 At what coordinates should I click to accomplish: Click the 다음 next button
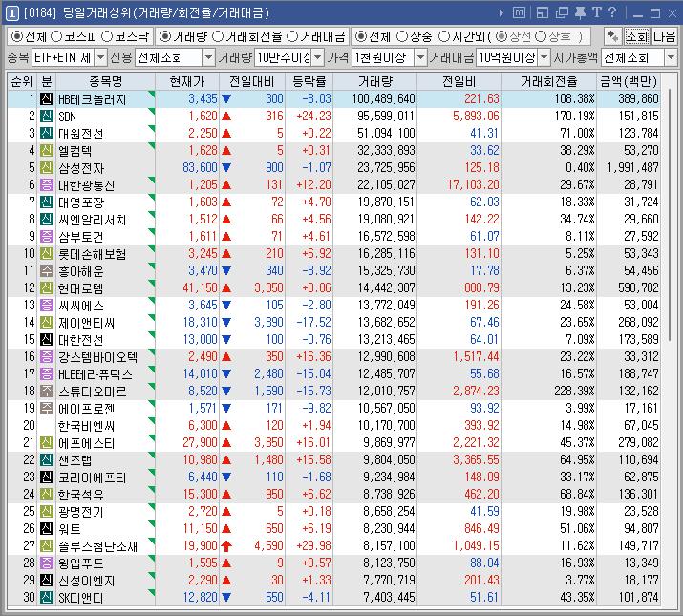(x=664, y=36)
